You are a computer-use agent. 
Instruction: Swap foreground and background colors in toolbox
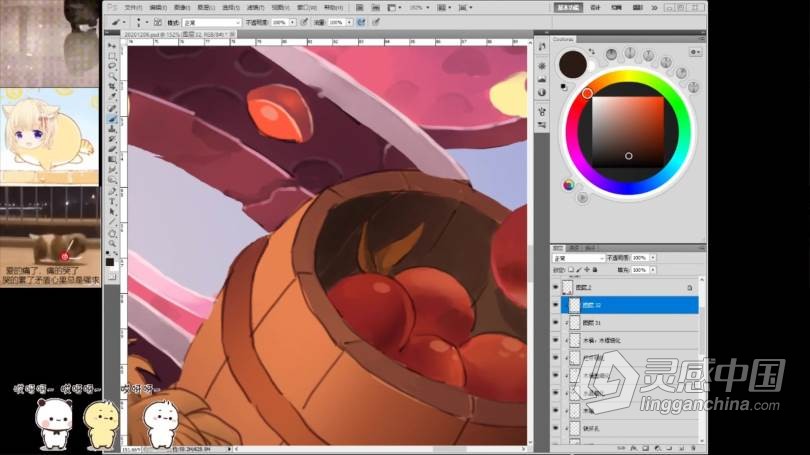coord(115,254)
